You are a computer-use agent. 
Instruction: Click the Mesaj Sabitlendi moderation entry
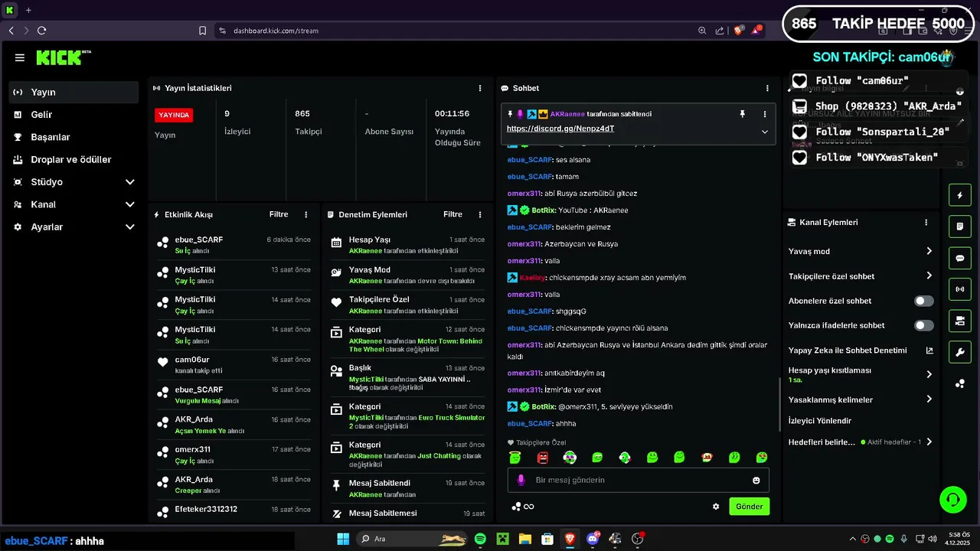(407, 488)
